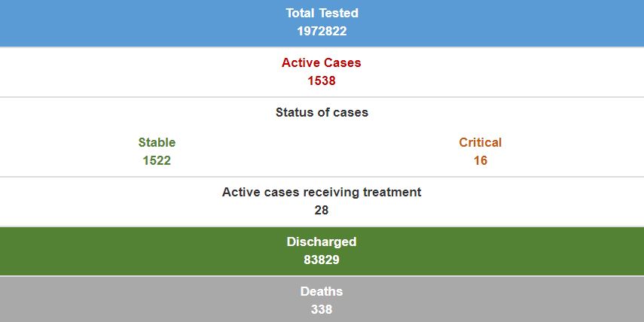This screenshot has height=322, width=644.
Task: Select the receiving treatment count 28
Action: (322, 210)
